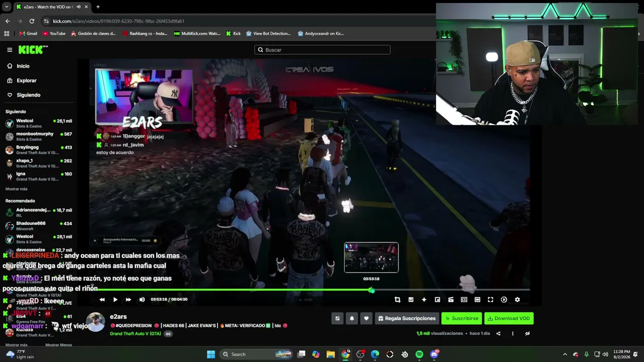This screenshot has width=644, height=362.
Task: Reload the page in the browser
Action: (x=32, y=21)
